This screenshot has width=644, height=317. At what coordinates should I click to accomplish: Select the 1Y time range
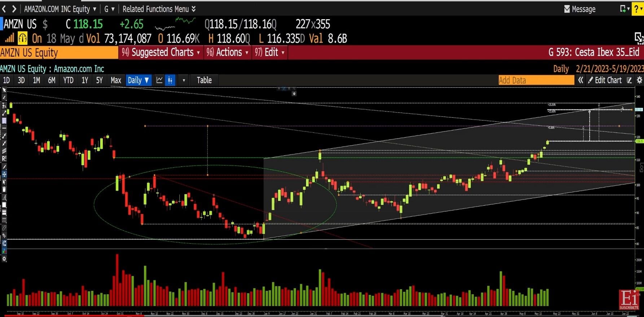coord(85,80)
